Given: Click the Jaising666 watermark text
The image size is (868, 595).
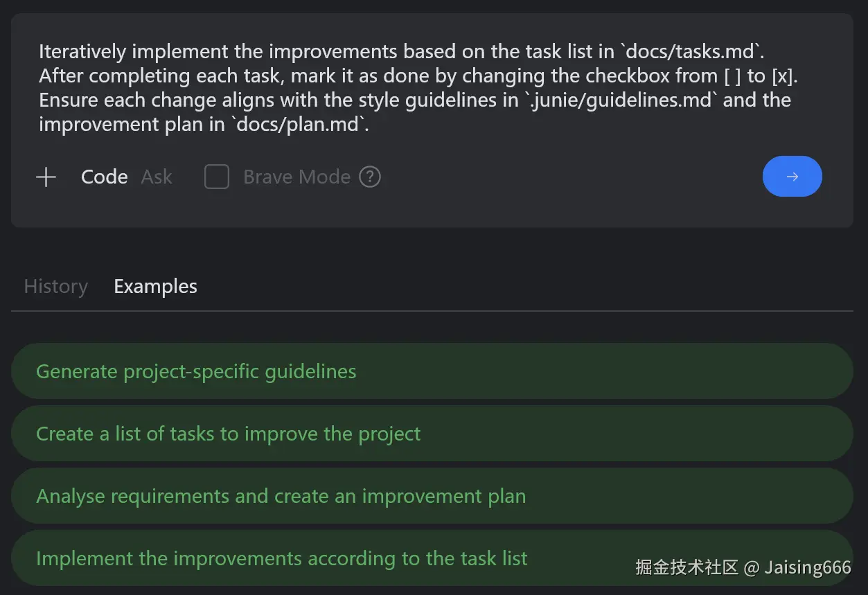Looking at the screenshot, I should tap(807, 569).
